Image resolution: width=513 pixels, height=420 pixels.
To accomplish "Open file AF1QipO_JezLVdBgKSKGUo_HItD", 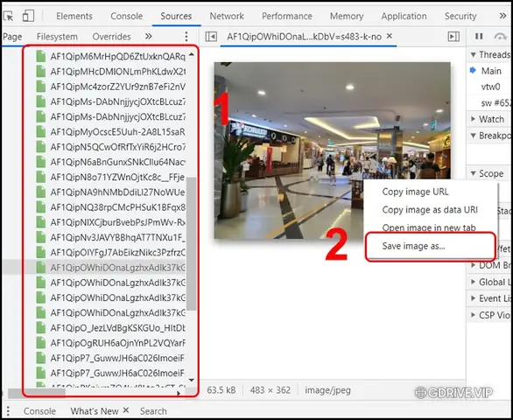I will (x=118, y=328).
